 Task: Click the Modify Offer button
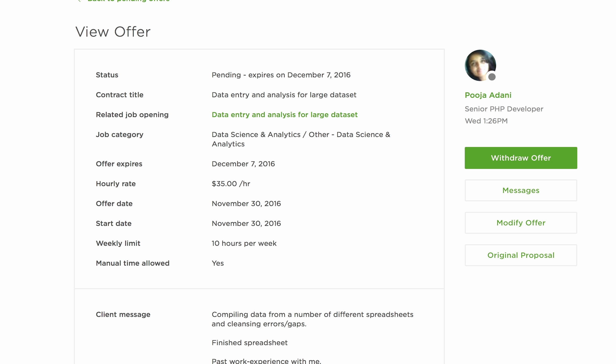521,223
